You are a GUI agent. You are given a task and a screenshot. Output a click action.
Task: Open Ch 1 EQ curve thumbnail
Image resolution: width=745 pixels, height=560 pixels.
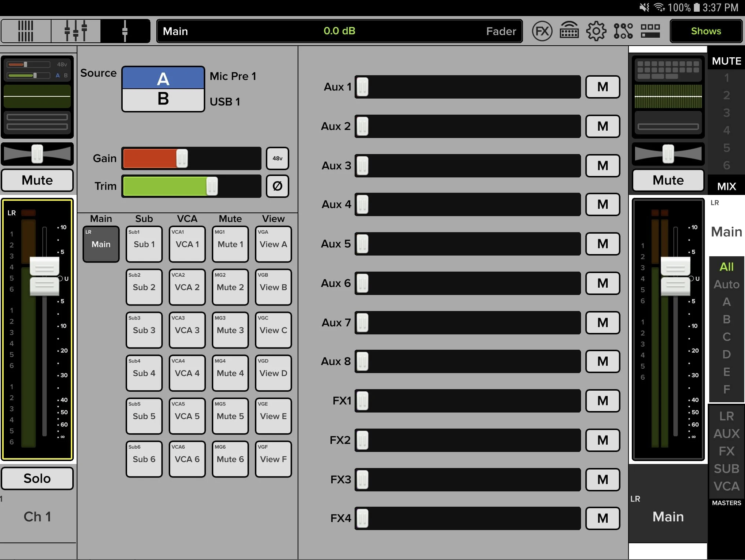[37, 96]
